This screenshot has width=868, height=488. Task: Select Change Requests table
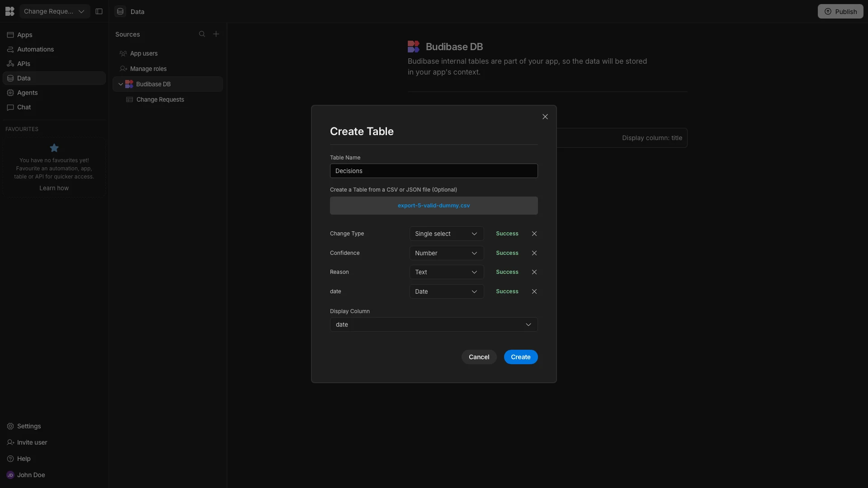(x=168, y=99)
